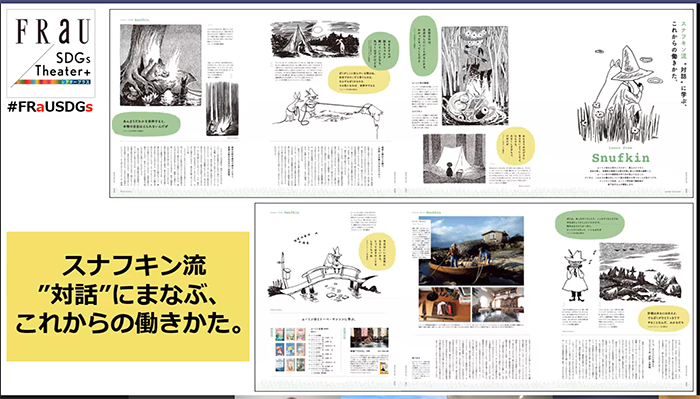Select the cabin interior photo with bed

coord(498,304)
